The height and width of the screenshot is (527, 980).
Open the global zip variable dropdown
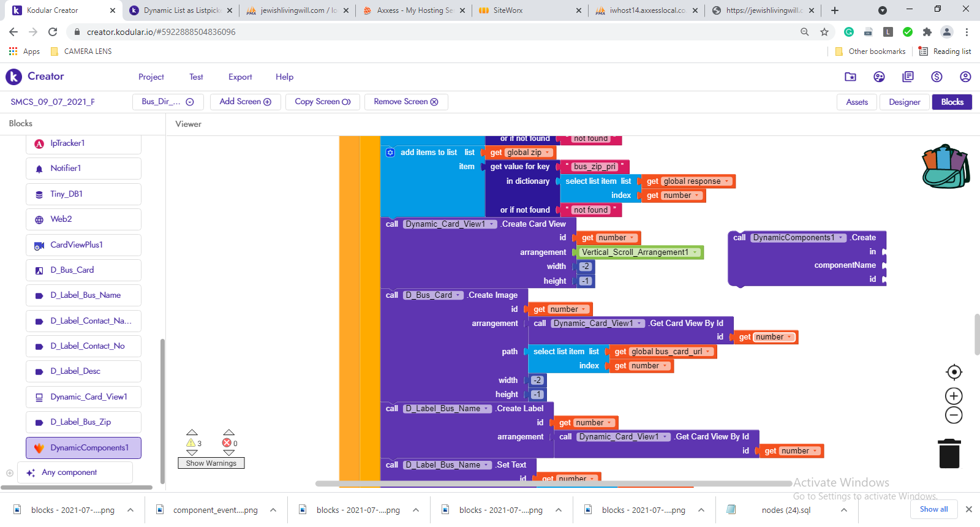click(x=548, y=153)
